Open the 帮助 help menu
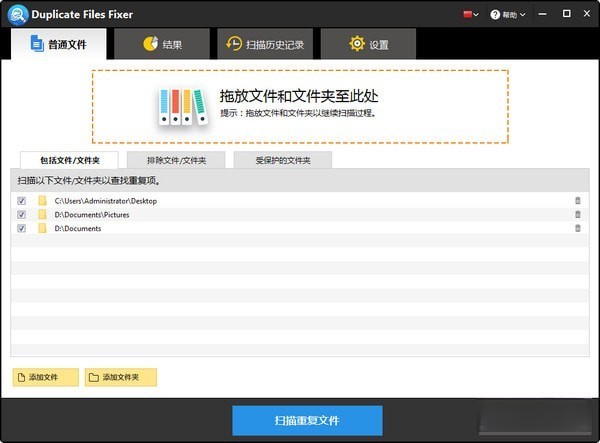Viewport: 600px width, 443px height. [x=507, y=15]
